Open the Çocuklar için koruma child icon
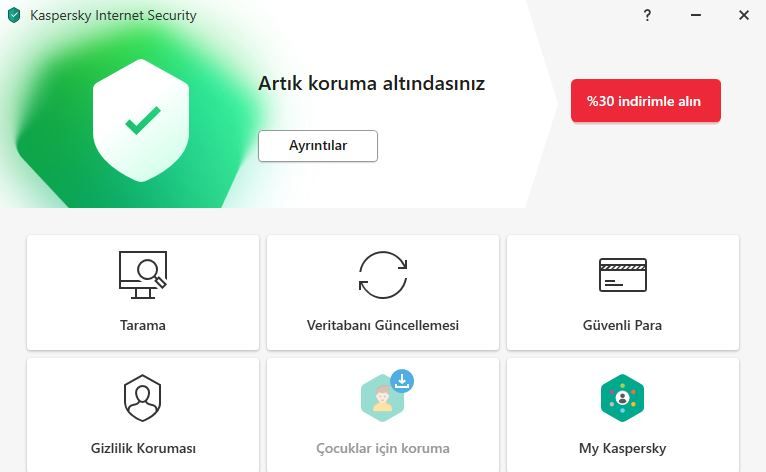 (x=383, y=398)
